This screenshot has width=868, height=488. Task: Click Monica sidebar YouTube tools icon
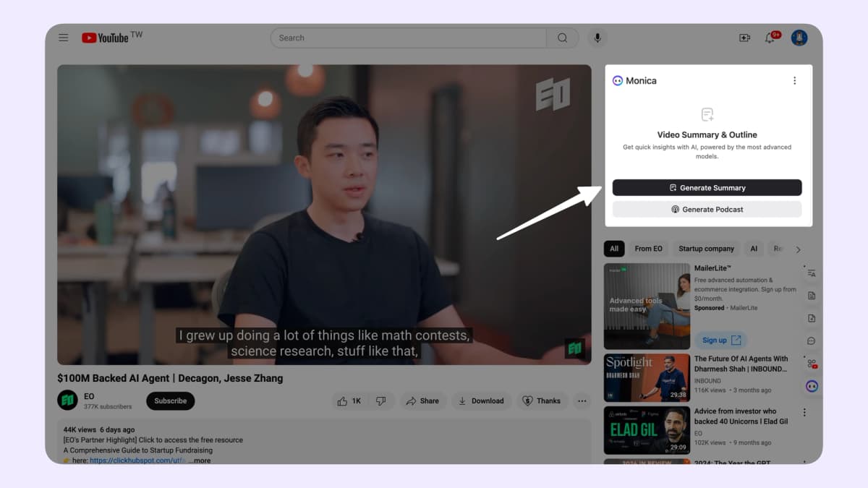pos(812,364)
